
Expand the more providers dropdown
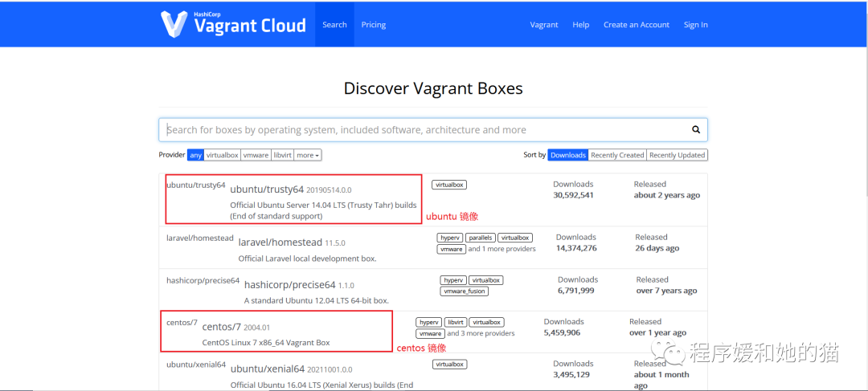point(308,156)
